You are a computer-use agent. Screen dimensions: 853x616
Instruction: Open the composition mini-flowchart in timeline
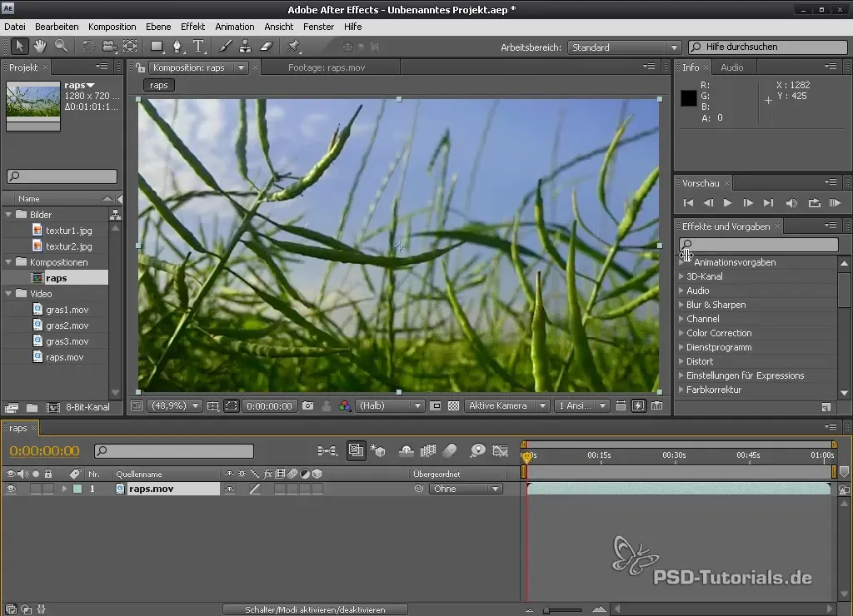[x=327, y=450]
